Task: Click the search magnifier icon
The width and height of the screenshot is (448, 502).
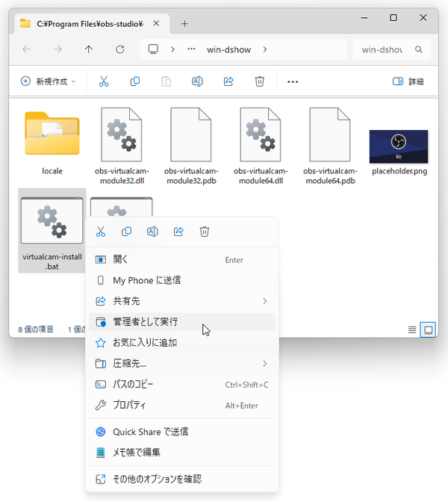Action: [419, 49]
